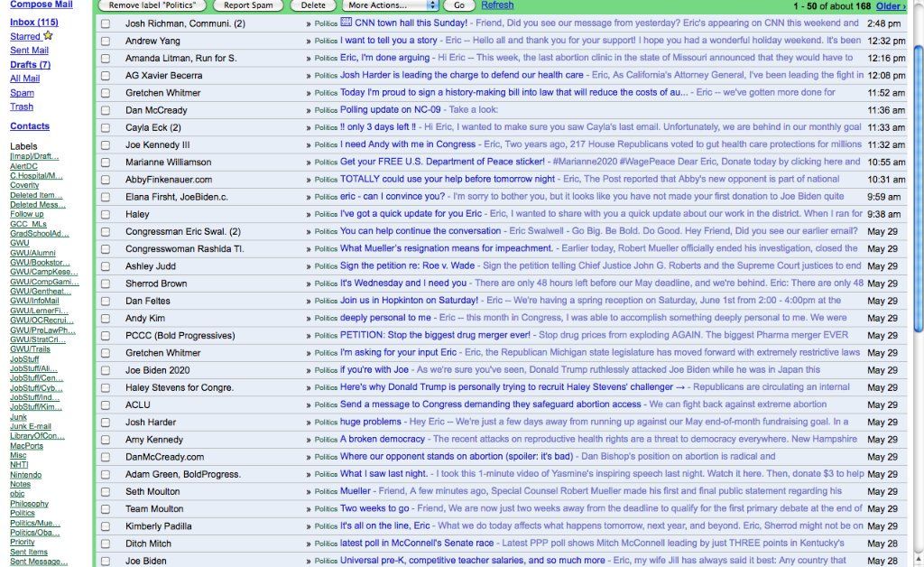Open the Junk E-mail label
Screen dimensions: 924x567
point(31,426)
